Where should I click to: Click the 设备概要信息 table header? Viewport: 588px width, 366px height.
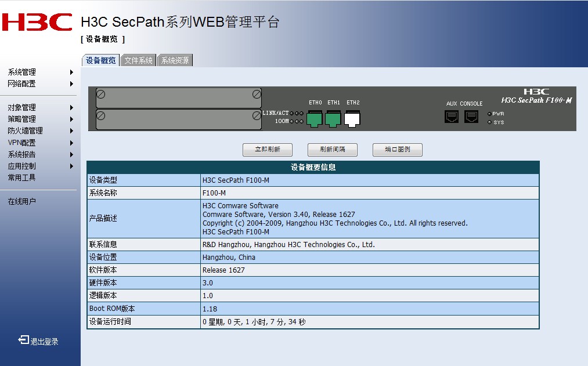coord(313,168)
